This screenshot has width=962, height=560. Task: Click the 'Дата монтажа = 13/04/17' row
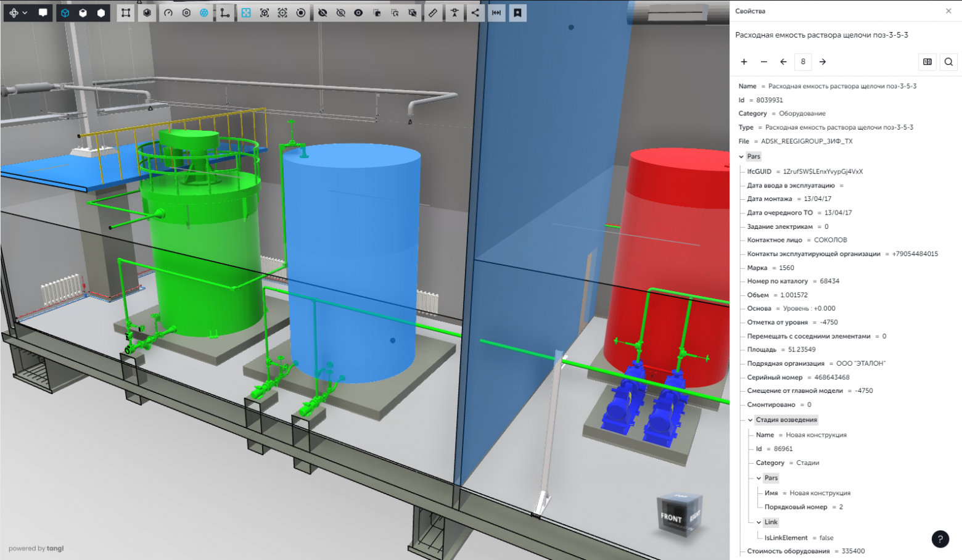click(789, 199)
